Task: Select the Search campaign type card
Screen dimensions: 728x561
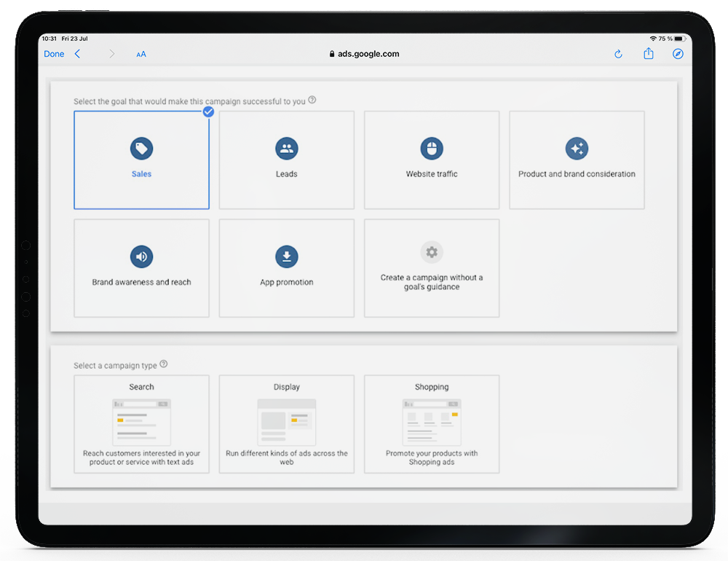Action: pyautogui.click(x=141, y=424)
